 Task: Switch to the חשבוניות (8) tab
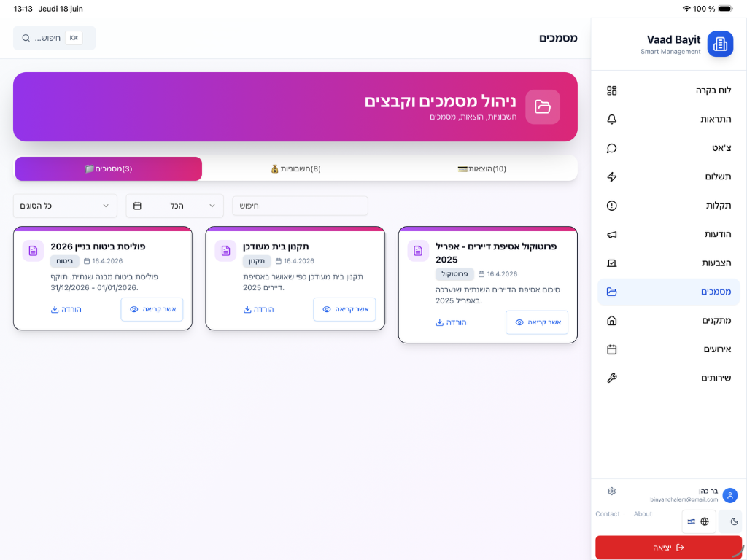(x=295, y=169)
